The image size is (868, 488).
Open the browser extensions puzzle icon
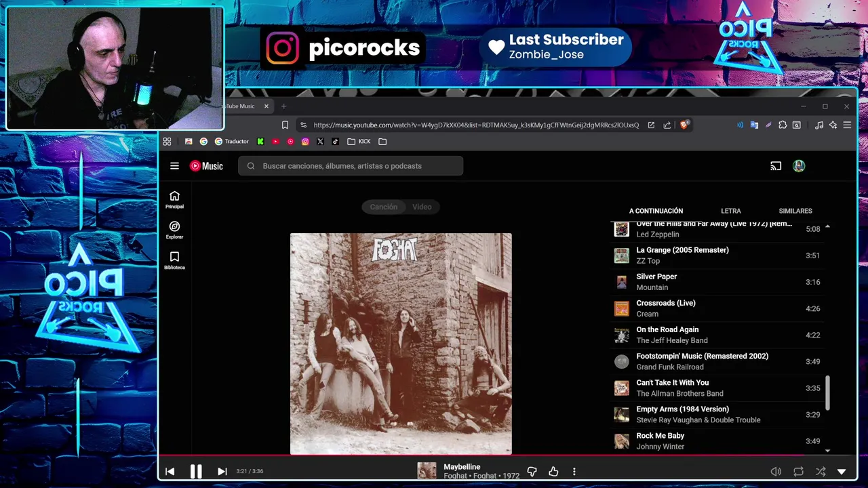[783, 125]
